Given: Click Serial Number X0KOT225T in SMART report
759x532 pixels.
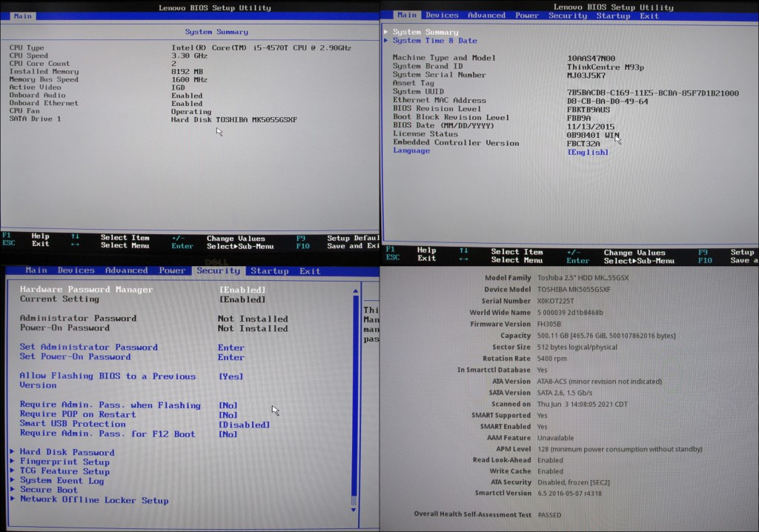Looking at the screenshot, I should (555, 301).
